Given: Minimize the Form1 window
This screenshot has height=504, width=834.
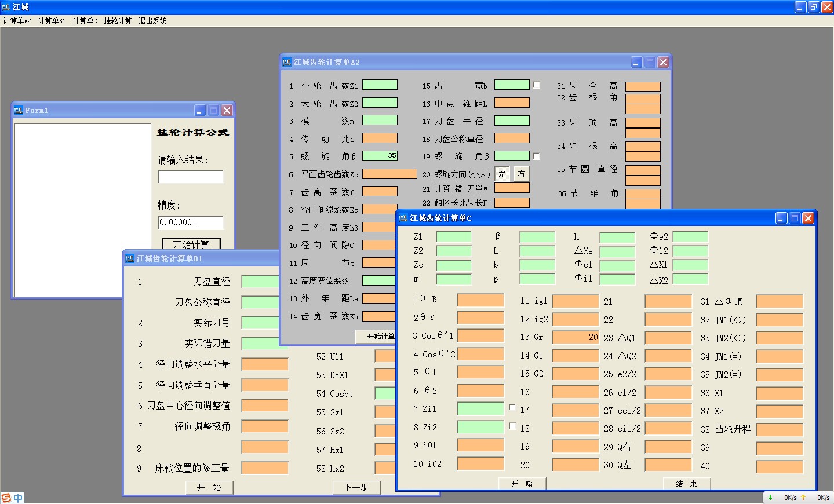Looking at the screenshot, I should point(200,110).
